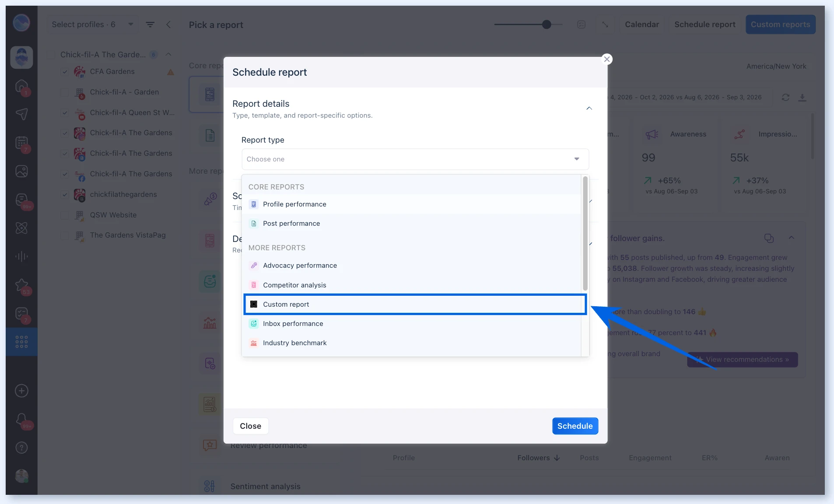The image size is (834, 504).
Task: Pick Inbox performance report type
Action: tap(412, 324)
